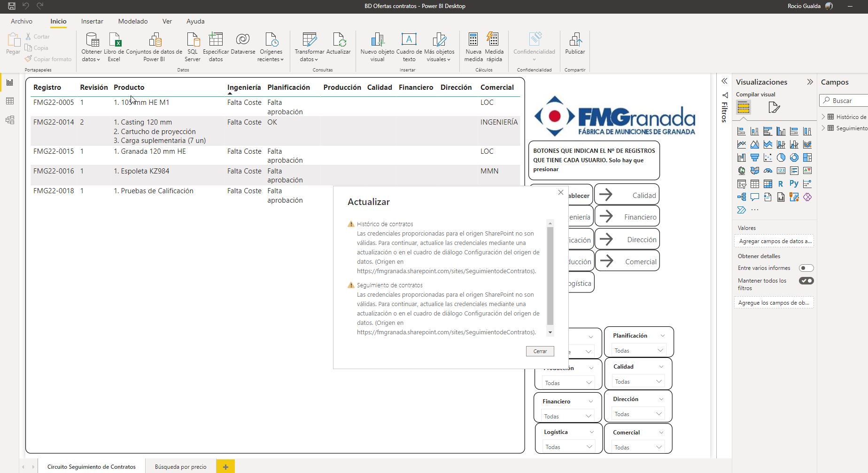Toggle Mantener todos los filtros switch
The image size is (868, 473).
pos(806,281)
